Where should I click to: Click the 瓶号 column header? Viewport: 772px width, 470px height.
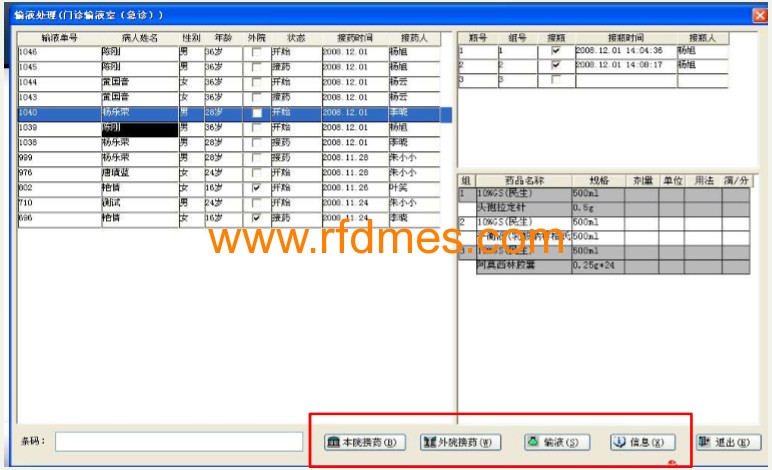478,38
